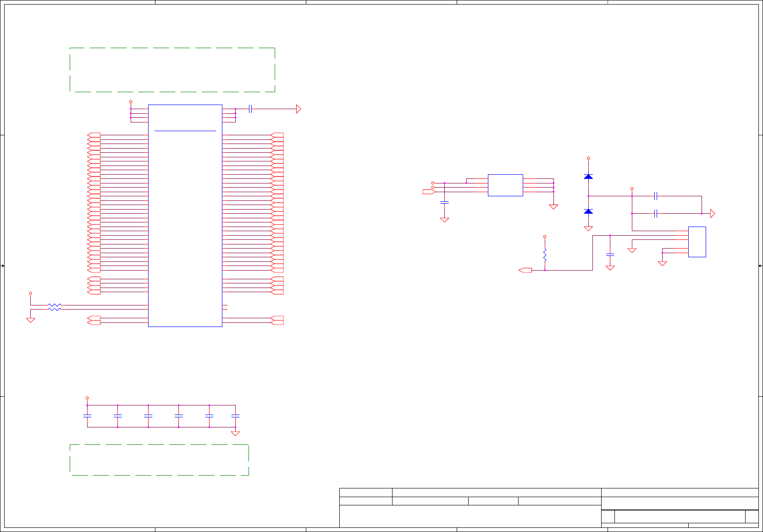Select dashed green note box at bottom

pyautogui.click(x=159, y=460)
